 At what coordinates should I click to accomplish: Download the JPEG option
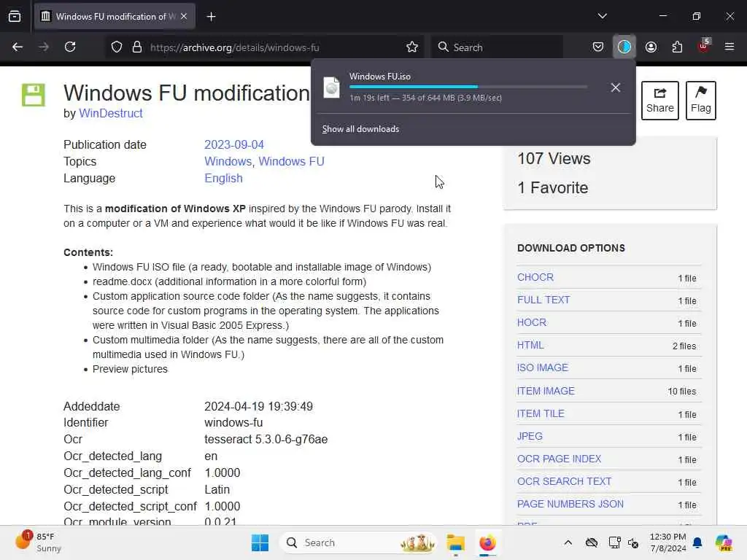[x=530, y=436]
